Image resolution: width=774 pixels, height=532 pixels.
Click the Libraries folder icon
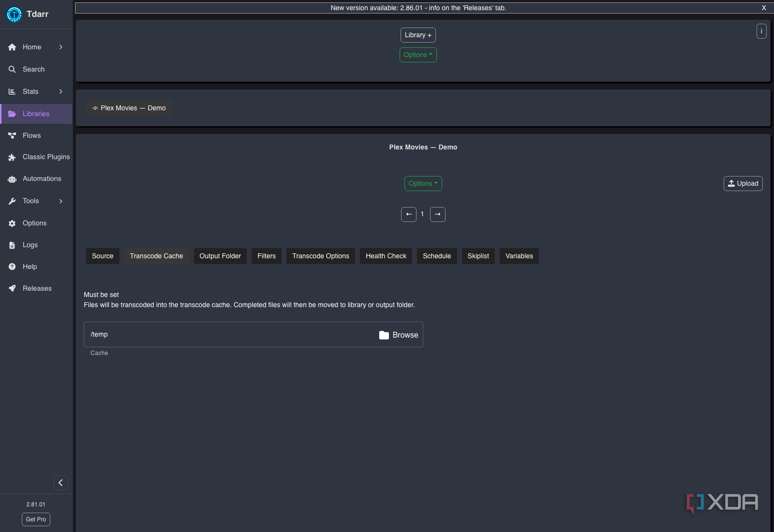(12, 114)
